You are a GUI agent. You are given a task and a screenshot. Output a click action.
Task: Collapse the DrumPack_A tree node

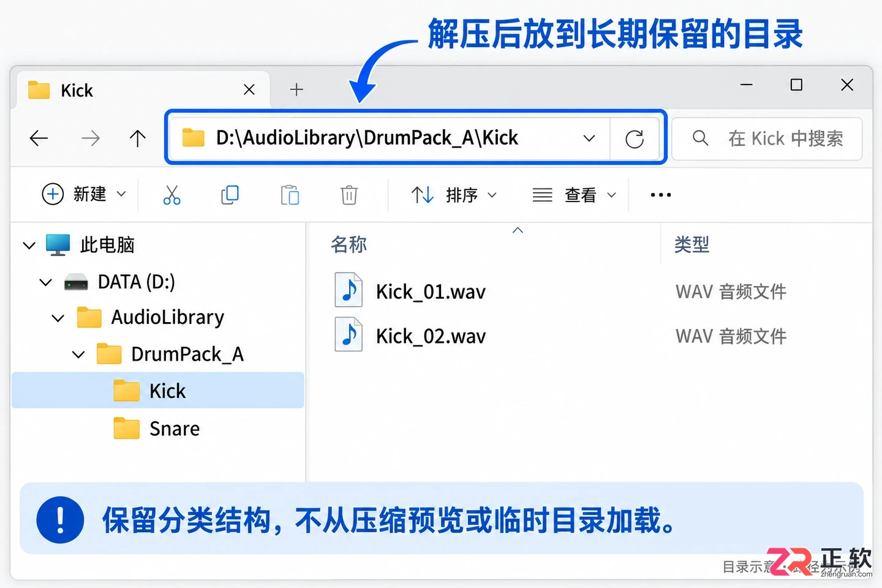tap(78, 354)
